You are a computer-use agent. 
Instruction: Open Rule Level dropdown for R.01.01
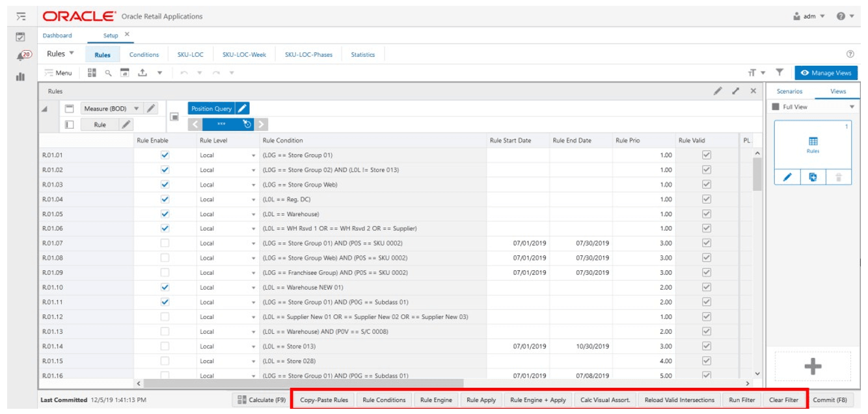click(253, 156)
